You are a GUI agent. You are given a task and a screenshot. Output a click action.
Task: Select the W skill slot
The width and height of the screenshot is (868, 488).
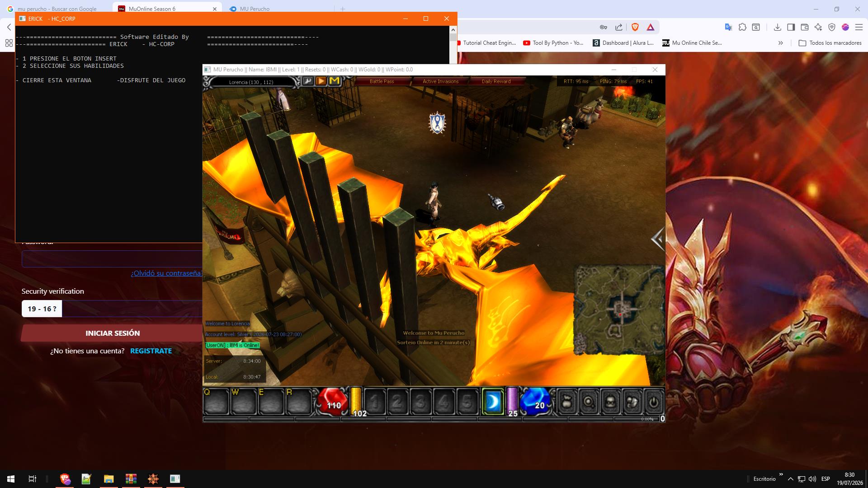click(x=244, y=401)
